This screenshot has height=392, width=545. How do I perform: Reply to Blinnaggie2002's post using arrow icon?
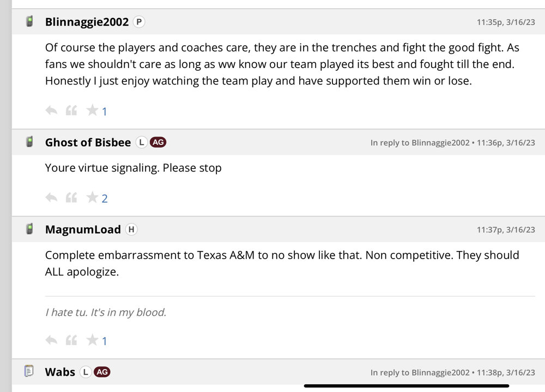51,111
